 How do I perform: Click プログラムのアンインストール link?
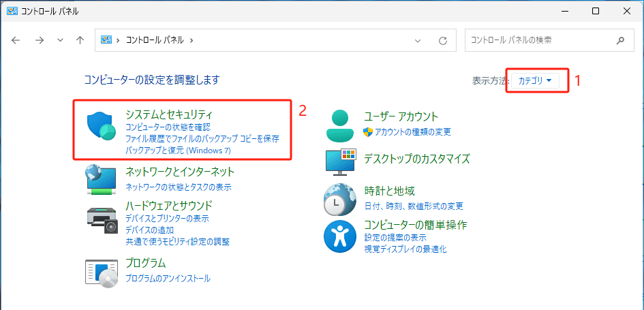click(168, 279)
